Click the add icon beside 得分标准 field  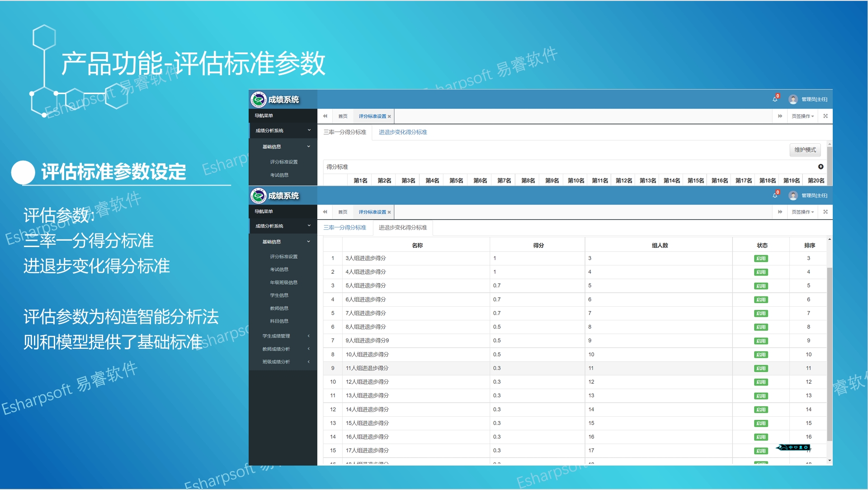(x=821, y=167)
